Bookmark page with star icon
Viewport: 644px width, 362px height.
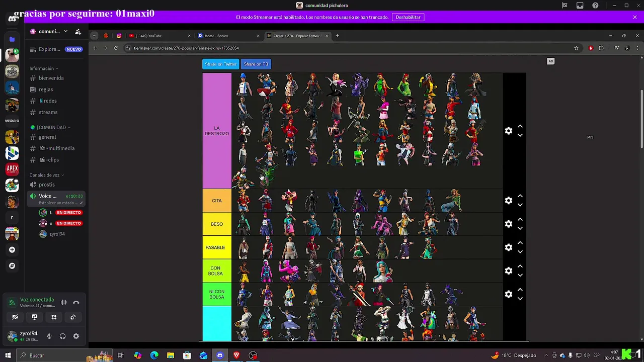pos(576,48)
